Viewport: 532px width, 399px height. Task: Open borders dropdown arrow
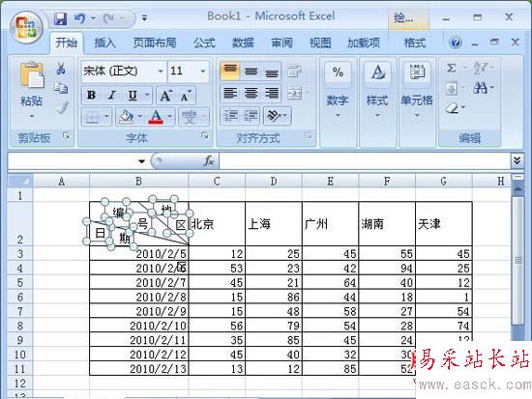(106, 117)
